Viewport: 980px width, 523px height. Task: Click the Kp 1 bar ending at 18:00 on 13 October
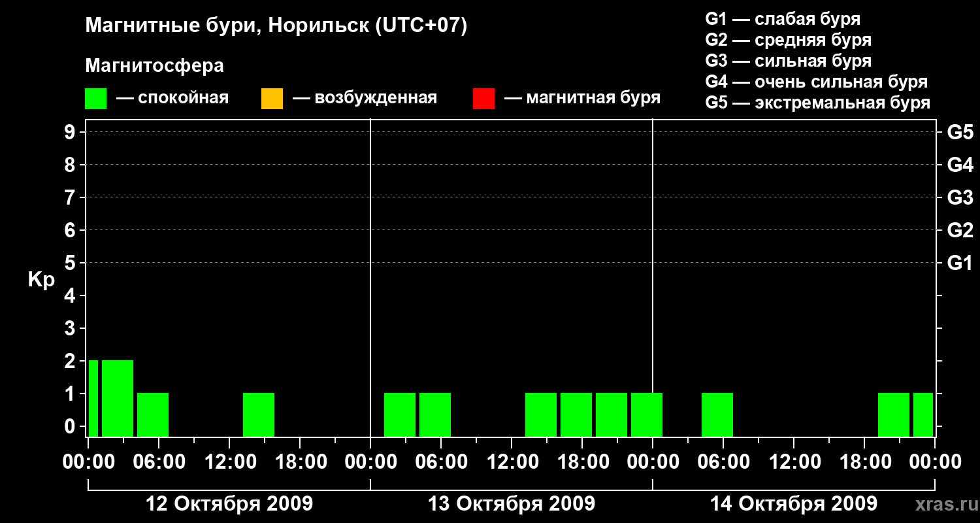[x=576, y=414]
